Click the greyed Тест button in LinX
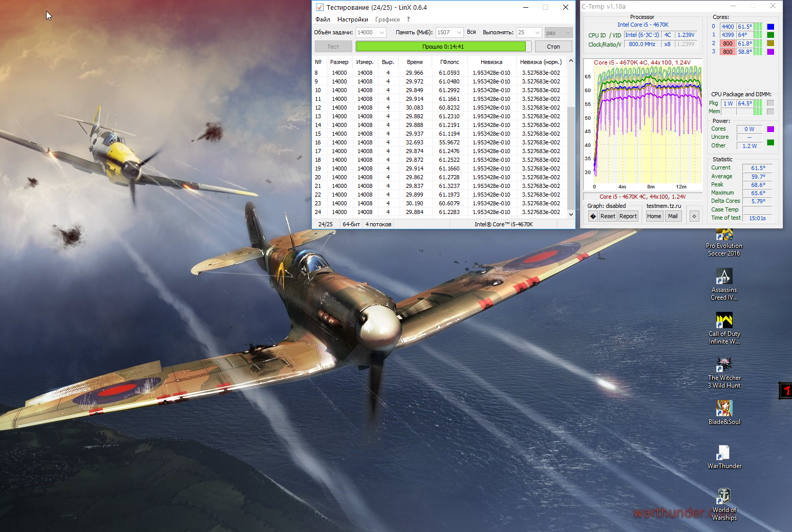The height and width of the screenshot is (532, 792). 333,47
